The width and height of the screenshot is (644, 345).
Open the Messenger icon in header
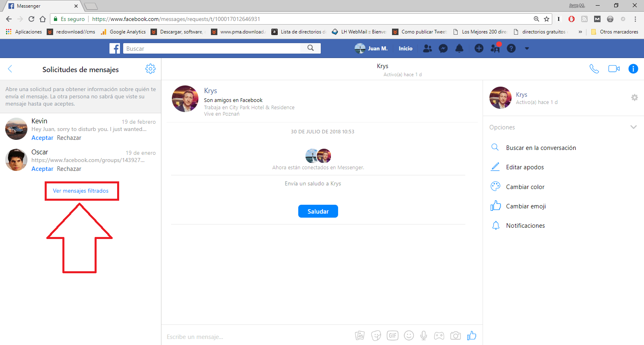coord(443,48)
